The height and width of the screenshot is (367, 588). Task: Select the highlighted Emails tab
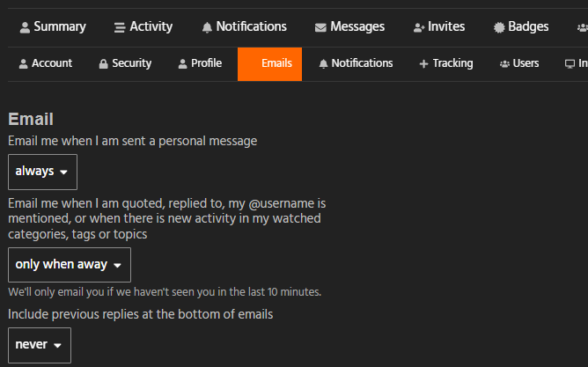pos(270,64)
